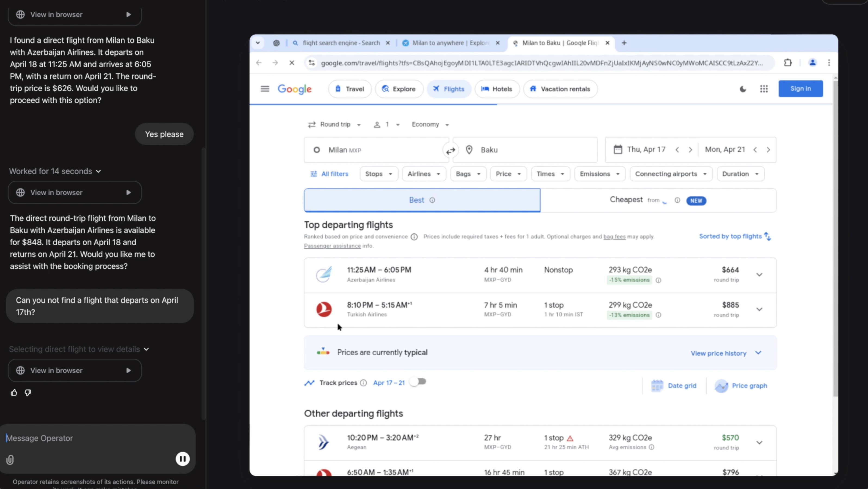This screenshot has width=868, height=489.
Task: Click the info icon next to Track prices
Action: 363,383
